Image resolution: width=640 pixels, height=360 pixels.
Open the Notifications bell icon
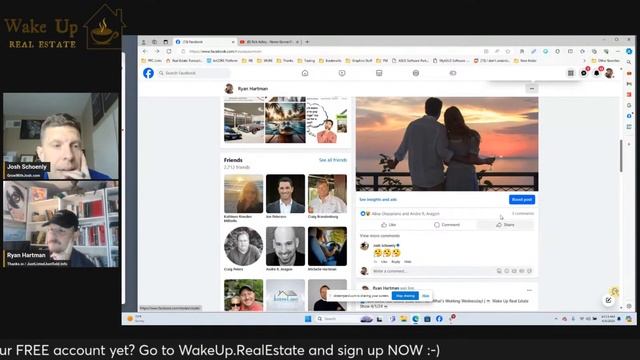click(596, 73)
